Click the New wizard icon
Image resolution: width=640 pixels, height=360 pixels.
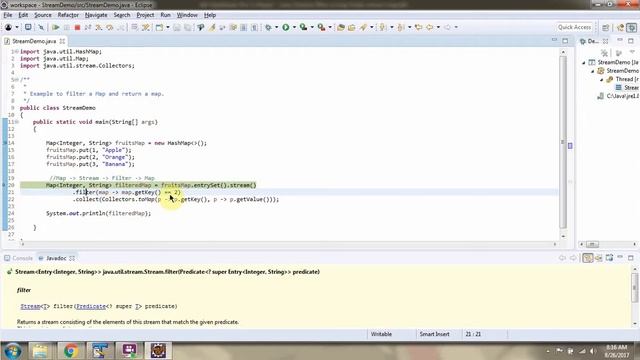click(x=159, y=27)
